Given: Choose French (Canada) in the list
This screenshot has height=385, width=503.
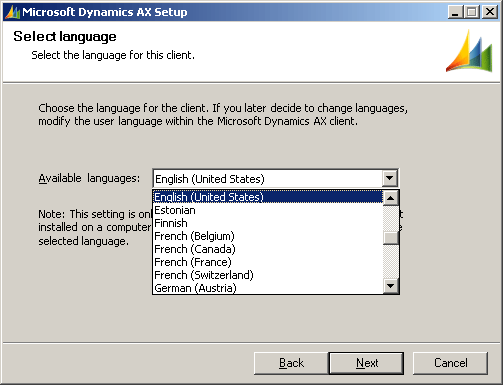Looking at the screenshot, I should pyautogui.click(x=268, y=249).
